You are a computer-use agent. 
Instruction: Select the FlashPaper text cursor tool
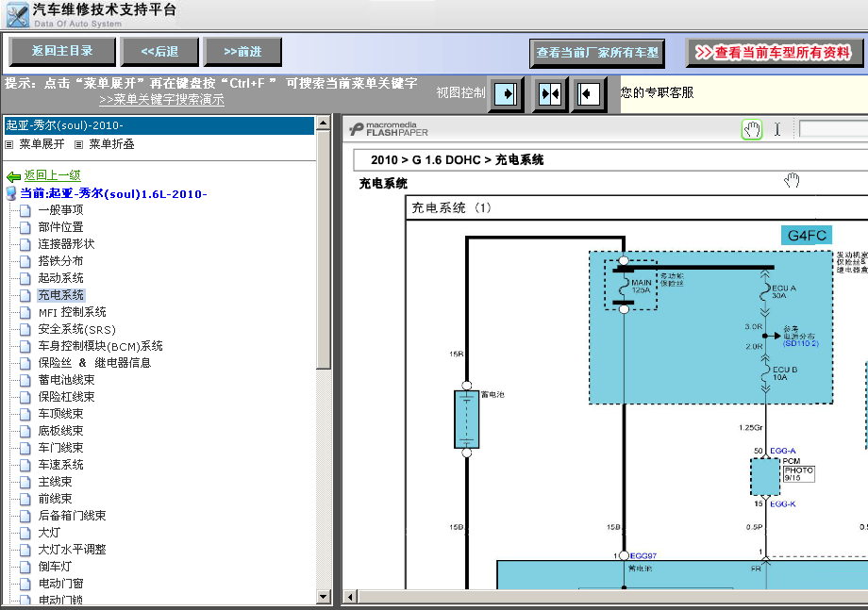[x=777, y=129]
